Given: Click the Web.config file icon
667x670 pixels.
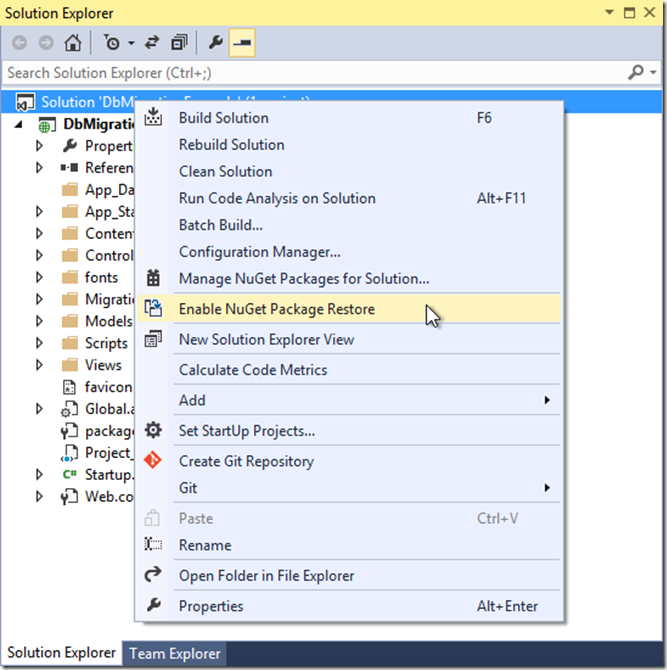Looking at the screenshot, I should 69,497.
